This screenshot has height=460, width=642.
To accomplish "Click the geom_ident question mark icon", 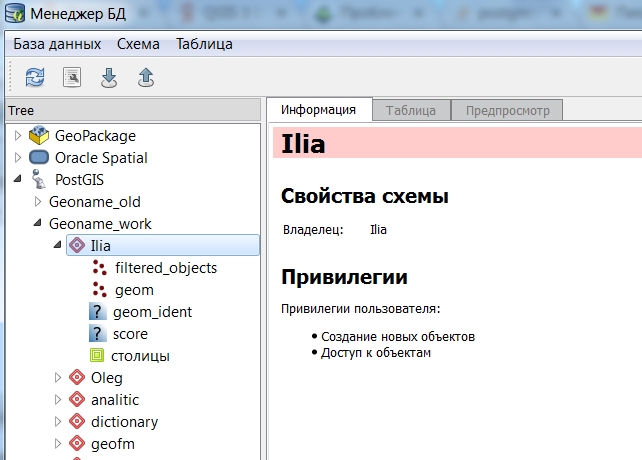I will tap(97, 312).
